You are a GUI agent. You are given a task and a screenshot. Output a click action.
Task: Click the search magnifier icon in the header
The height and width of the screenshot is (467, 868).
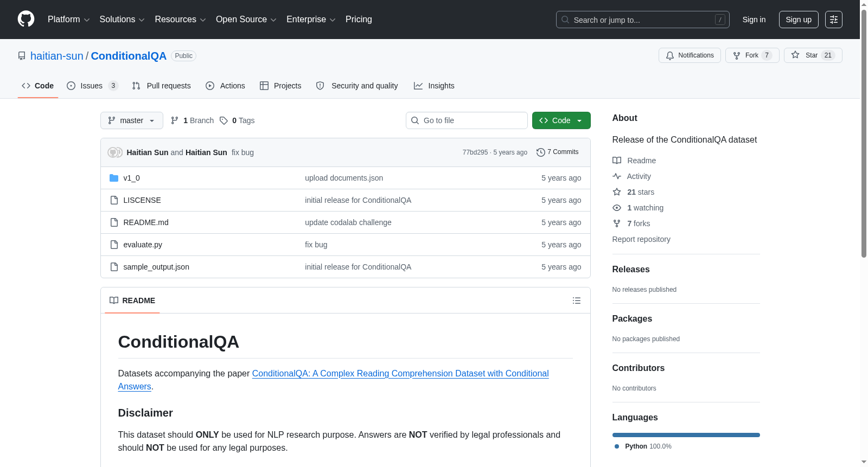(565, 20)
